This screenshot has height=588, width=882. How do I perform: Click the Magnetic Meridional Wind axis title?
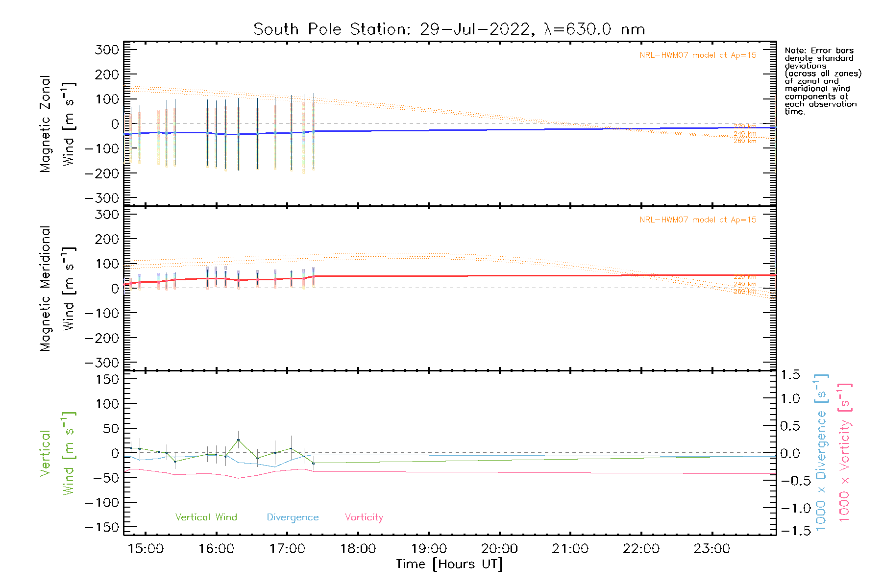point(56,289)
